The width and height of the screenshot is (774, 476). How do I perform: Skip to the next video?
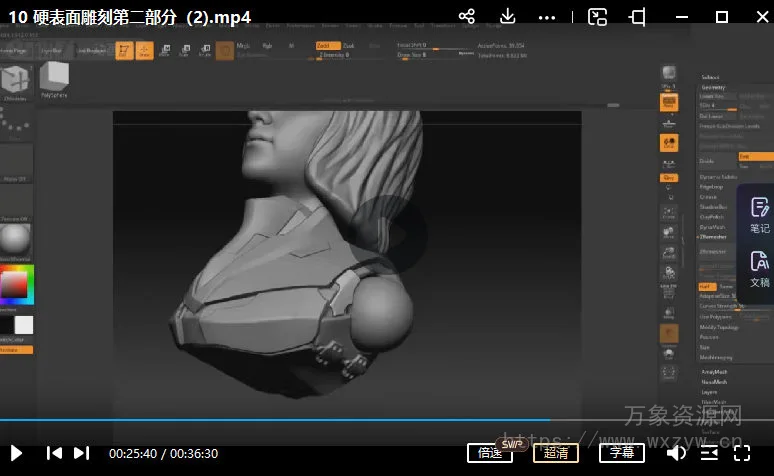click(x=81, y=453)
